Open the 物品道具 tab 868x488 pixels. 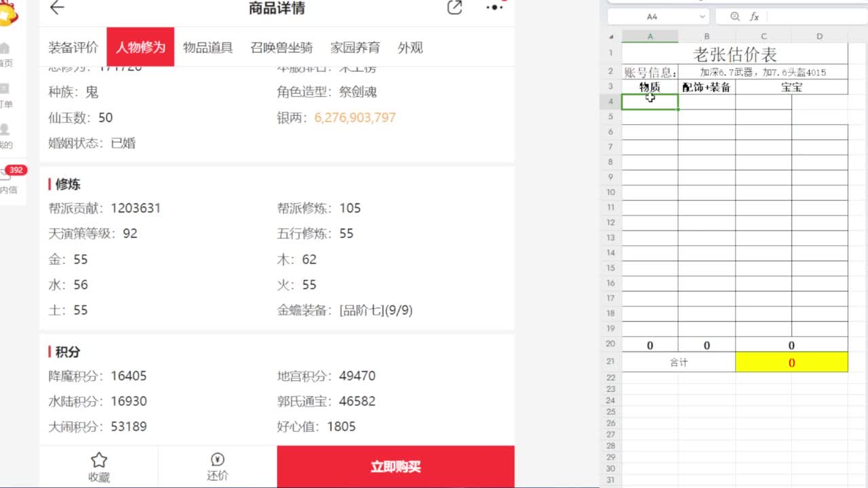tap(208, 47)
